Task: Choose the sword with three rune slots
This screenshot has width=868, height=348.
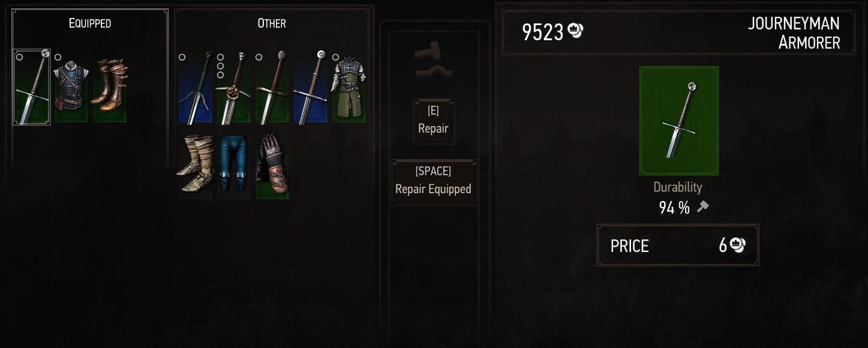Action: coord(233,88)
